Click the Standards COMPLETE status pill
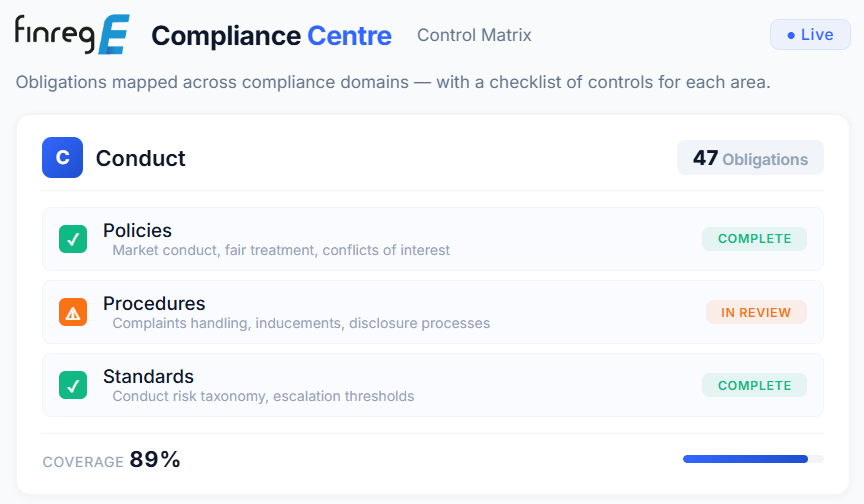864x504 pixels. click(754, 386)
